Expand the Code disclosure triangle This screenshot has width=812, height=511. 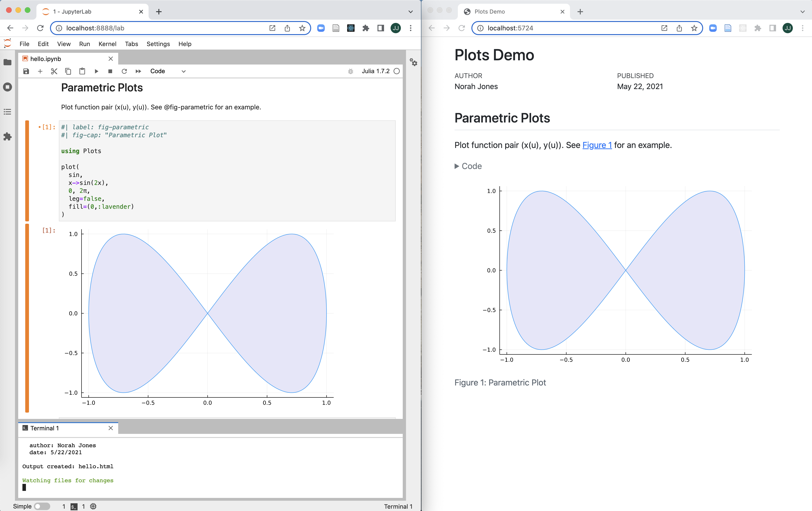click(x=457, y=166)
